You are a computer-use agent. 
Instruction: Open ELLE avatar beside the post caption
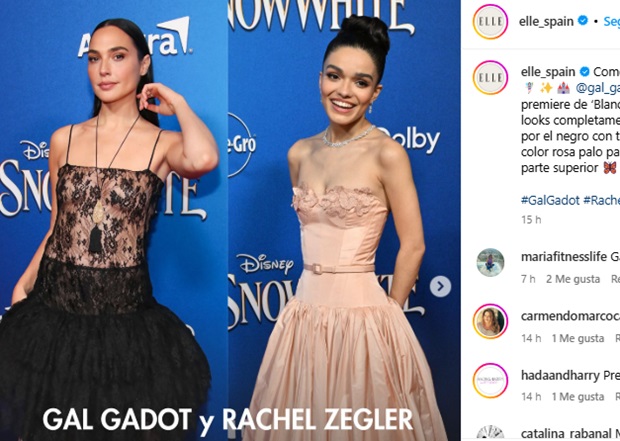tap(490, 77)
